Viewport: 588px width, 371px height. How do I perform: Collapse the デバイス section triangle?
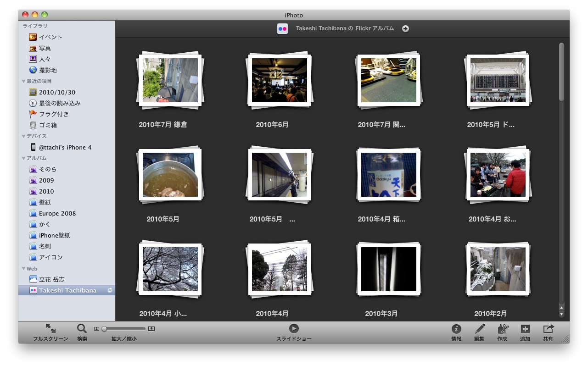tap(24, 136)
